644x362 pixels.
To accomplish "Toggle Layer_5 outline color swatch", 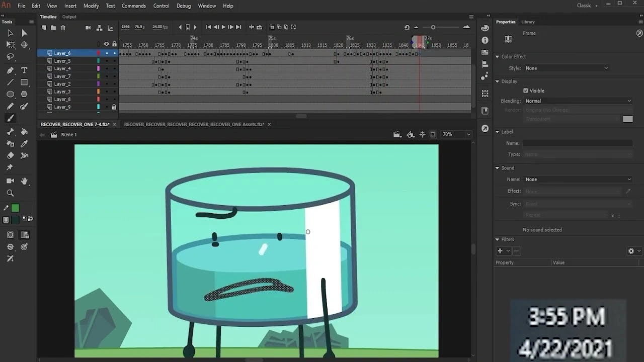I will [x=99, y=61].
